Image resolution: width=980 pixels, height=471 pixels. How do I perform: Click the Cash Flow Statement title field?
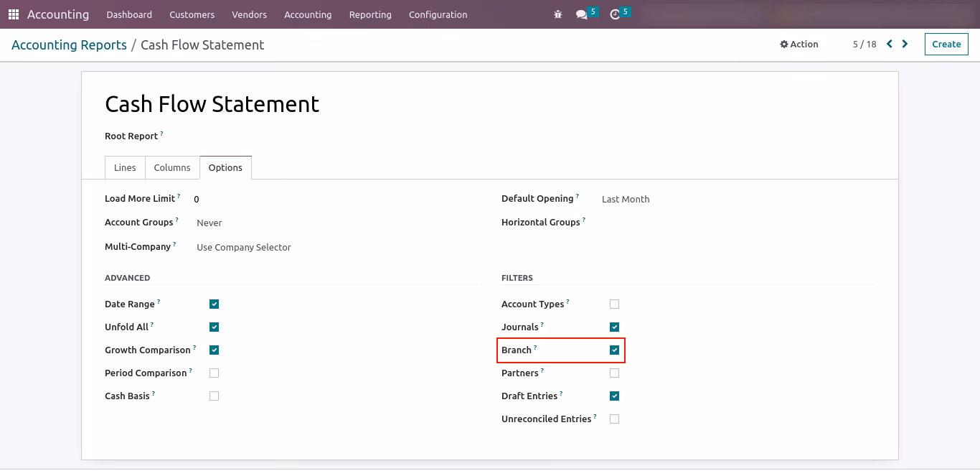click(212, 104)
